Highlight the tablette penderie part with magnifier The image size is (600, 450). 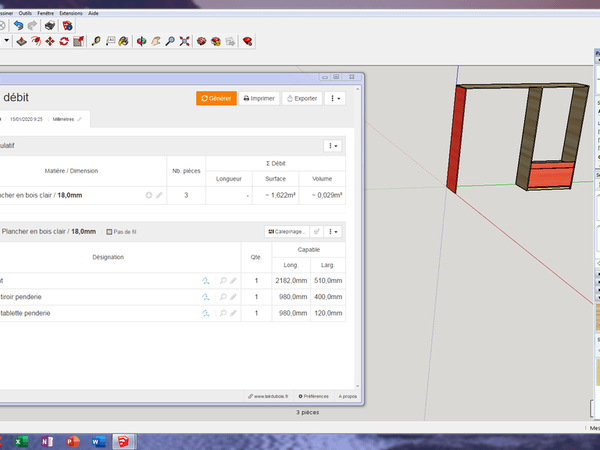coord(223,313)
